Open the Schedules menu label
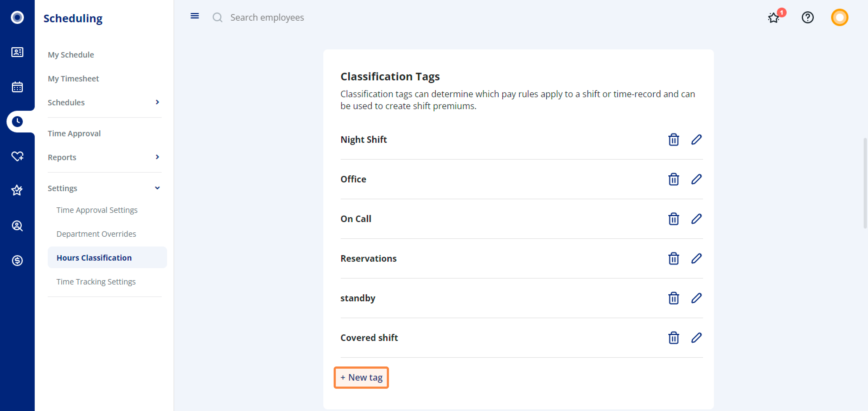The width and height of the screenshot is (868, 411). [66, 103]
